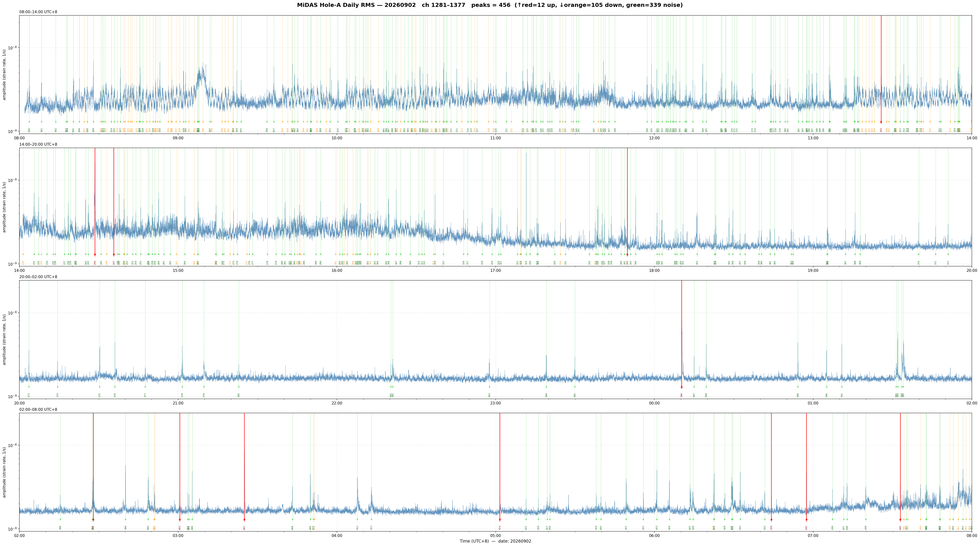
Task: Click the amplitude y-axis label of the 14:00–20:00 panel
Action: click(5, 207)
